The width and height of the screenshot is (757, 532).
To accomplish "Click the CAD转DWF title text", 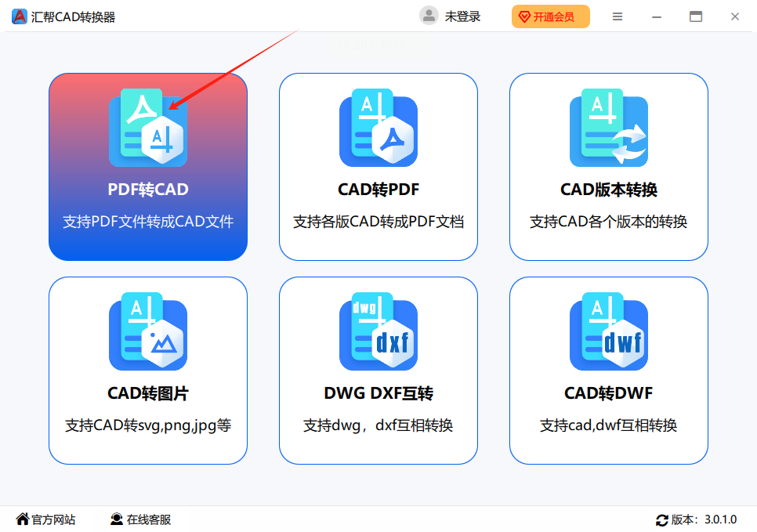I will tap(608, 393).
